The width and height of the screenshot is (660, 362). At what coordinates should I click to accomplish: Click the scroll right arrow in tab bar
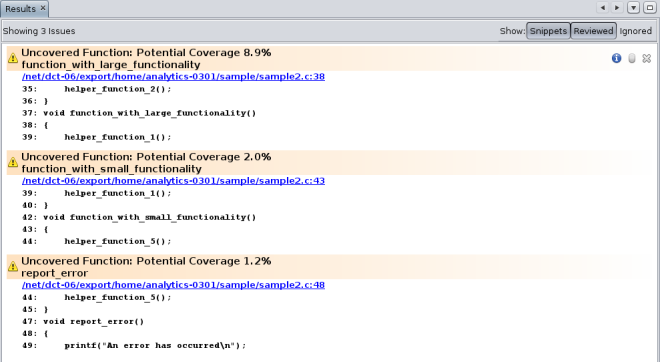(x=617, y=8)
